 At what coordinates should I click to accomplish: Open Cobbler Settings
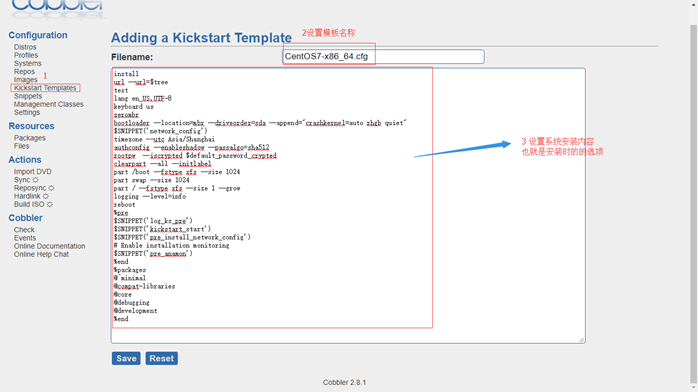tap(27, 113)
